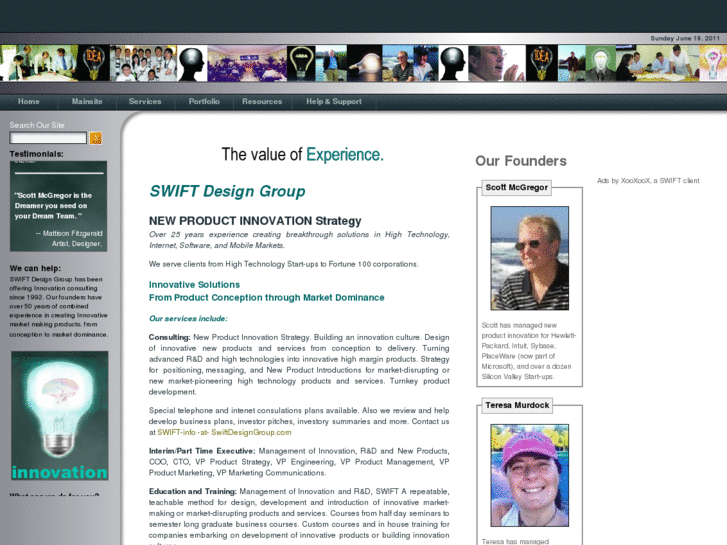Click the orange search submit icon
Screen dimensions: 727x545
pyautogui.click(x=96, y=138)
